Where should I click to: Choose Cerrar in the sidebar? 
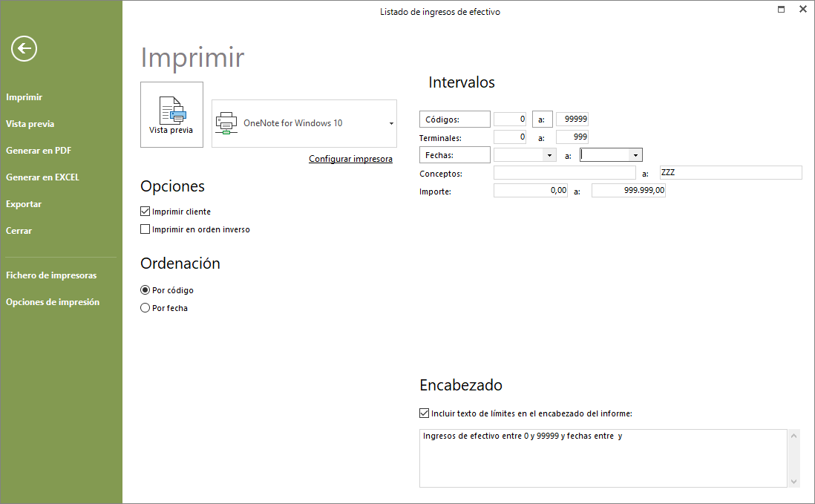pos(19,231)
